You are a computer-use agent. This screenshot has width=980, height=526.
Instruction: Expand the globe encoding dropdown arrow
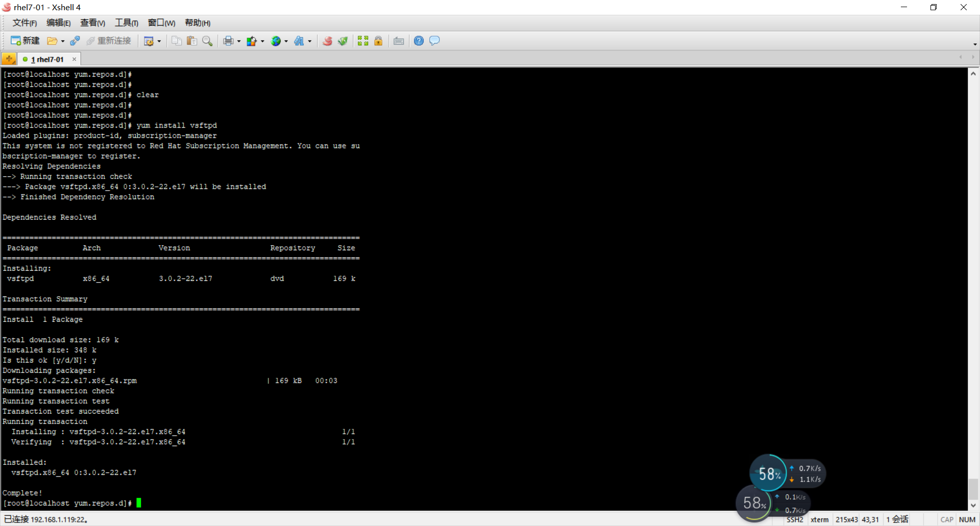point(286,41)
